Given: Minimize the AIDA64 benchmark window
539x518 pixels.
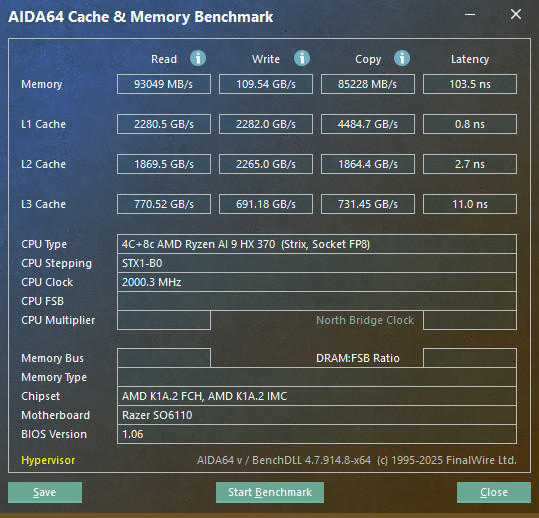Looking at the screenshot, I should click(x=470, y=14).
